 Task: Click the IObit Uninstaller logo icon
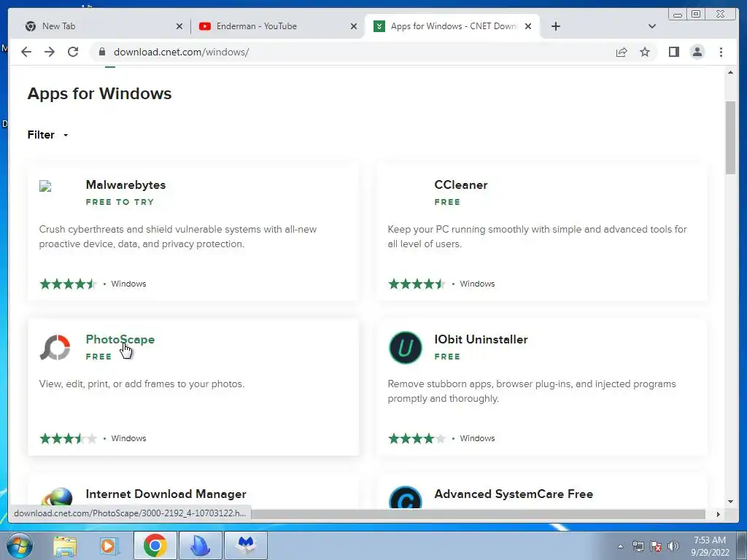coord(406,347)
